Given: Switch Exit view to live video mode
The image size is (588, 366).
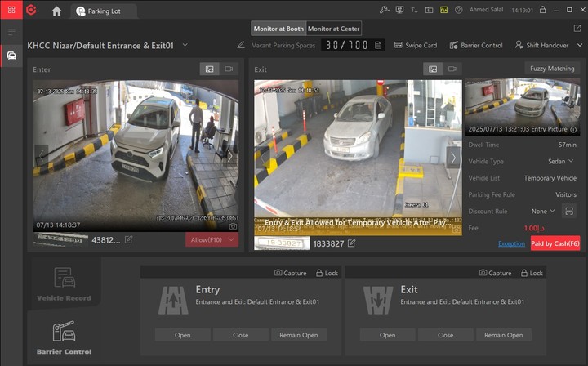Looking at the screenshot, I should coord(452,69).
